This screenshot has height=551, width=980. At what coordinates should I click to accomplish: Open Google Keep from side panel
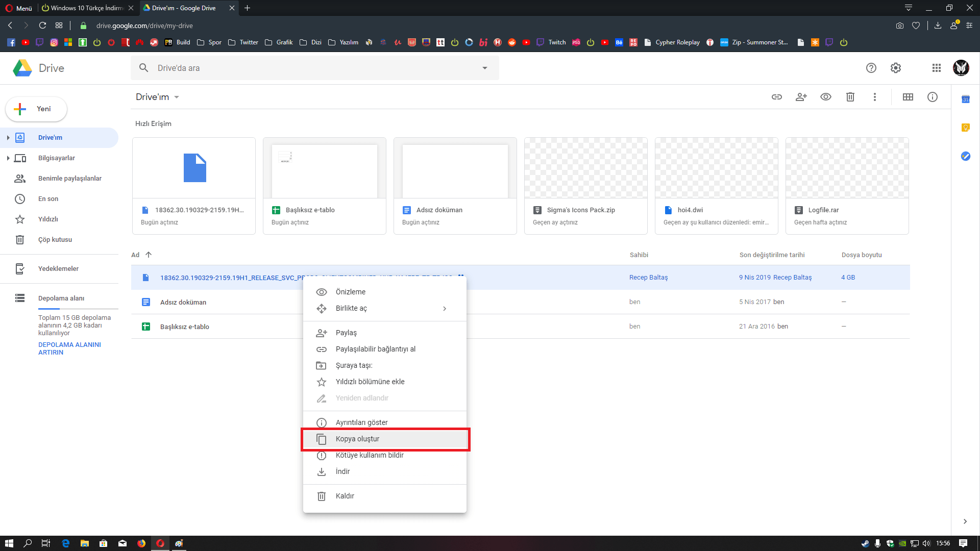(x=965, y=128)
